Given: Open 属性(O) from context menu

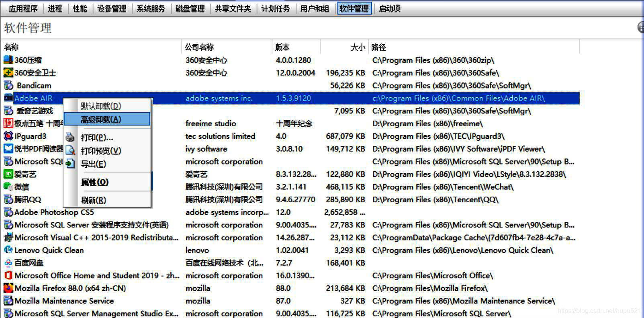Looking at the screenshot, I should (95, 182).
